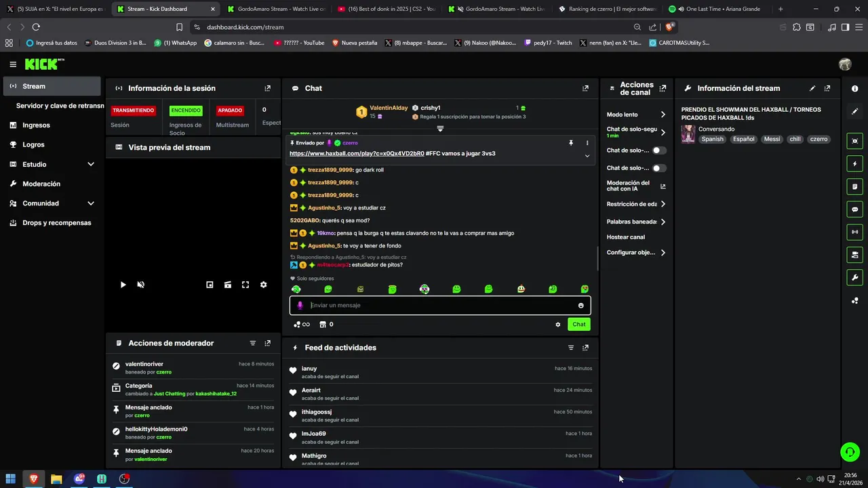The width and height of the screenshot is (868, 488).
Task: Switch stream preview to theater mode
Action: pyautogui.click(x=228, y=285)
